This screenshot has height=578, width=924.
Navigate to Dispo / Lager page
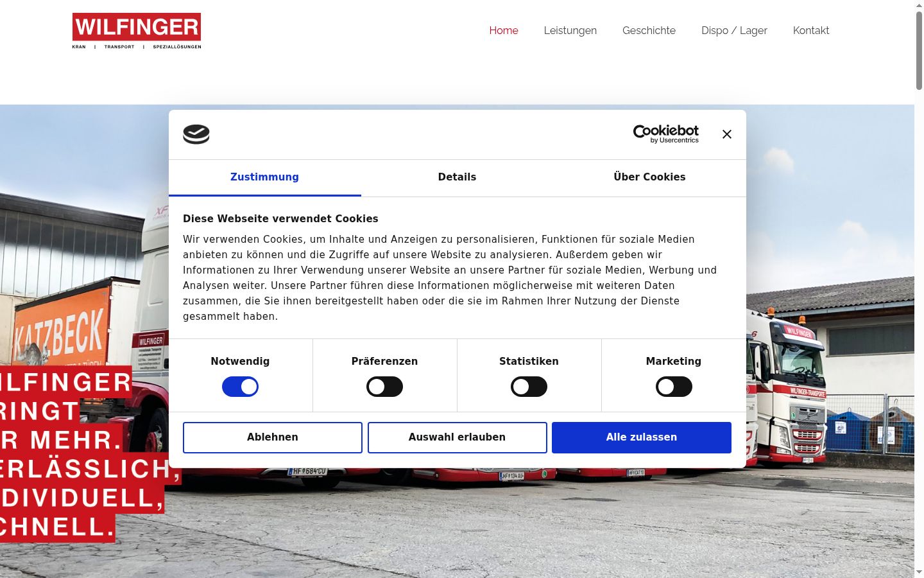click(x=734, y=30)
